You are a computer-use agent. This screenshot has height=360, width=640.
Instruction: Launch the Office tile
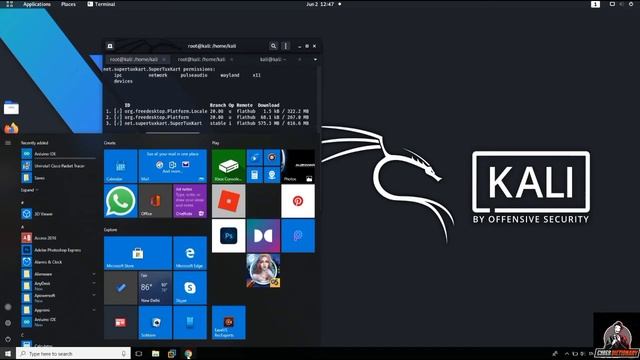tap(155, 201)
